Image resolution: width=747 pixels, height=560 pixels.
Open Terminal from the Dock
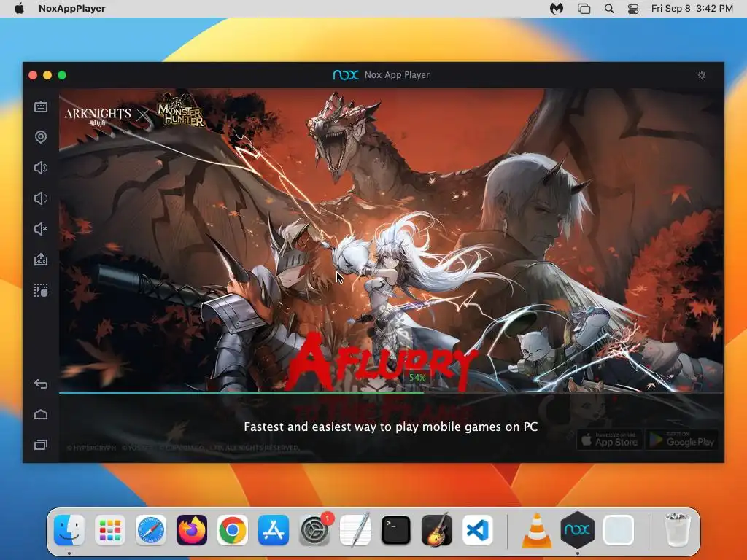point(396,530)
